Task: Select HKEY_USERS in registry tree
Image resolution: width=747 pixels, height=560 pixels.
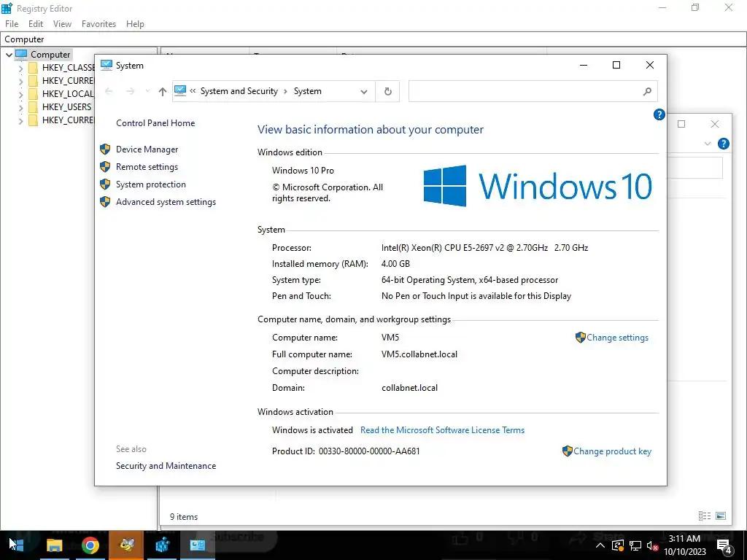Action: coord(66,107)
